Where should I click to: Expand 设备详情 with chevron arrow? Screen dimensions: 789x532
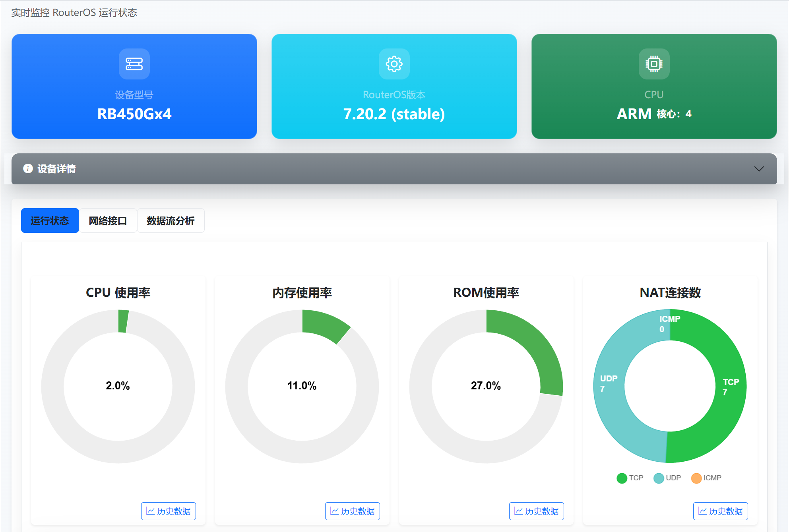[x=759, y=169]
